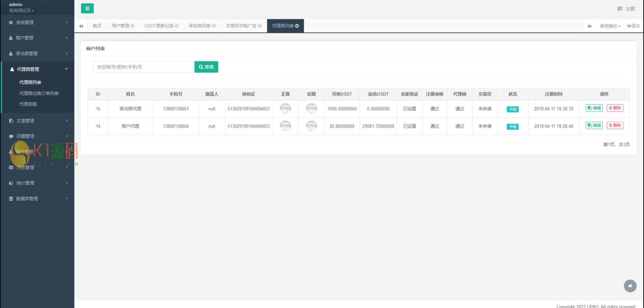Click the database icon beside 数据库管理
This screenshot has height=308, width=644.
point(11,199)
